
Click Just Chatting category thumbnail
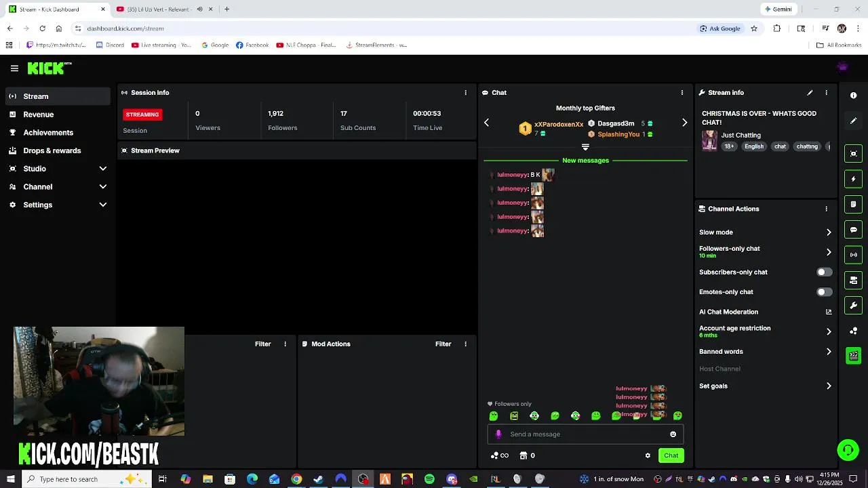(709, 140)
